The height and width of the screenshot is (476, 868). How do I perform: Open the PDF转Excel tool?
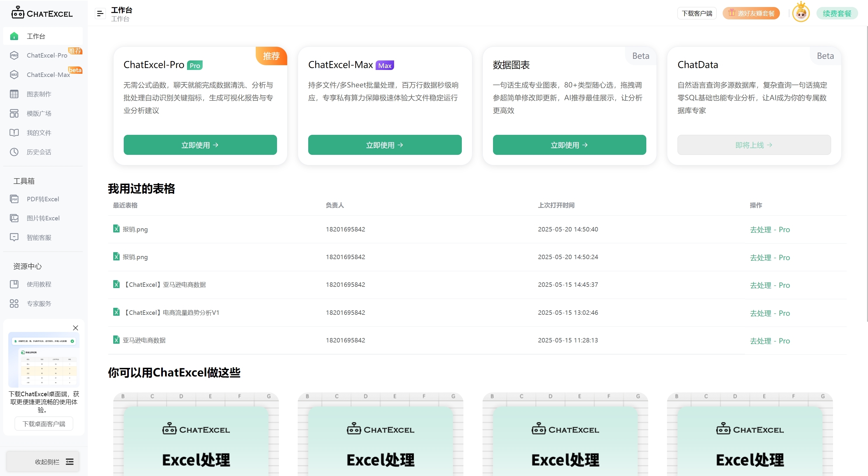[43, 199]
